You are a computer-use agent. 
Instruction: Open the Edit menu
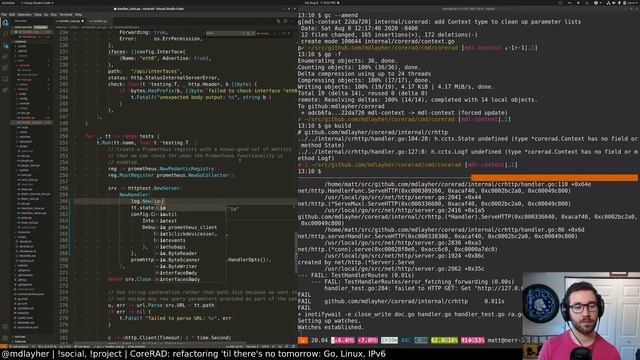pos(12,14)
